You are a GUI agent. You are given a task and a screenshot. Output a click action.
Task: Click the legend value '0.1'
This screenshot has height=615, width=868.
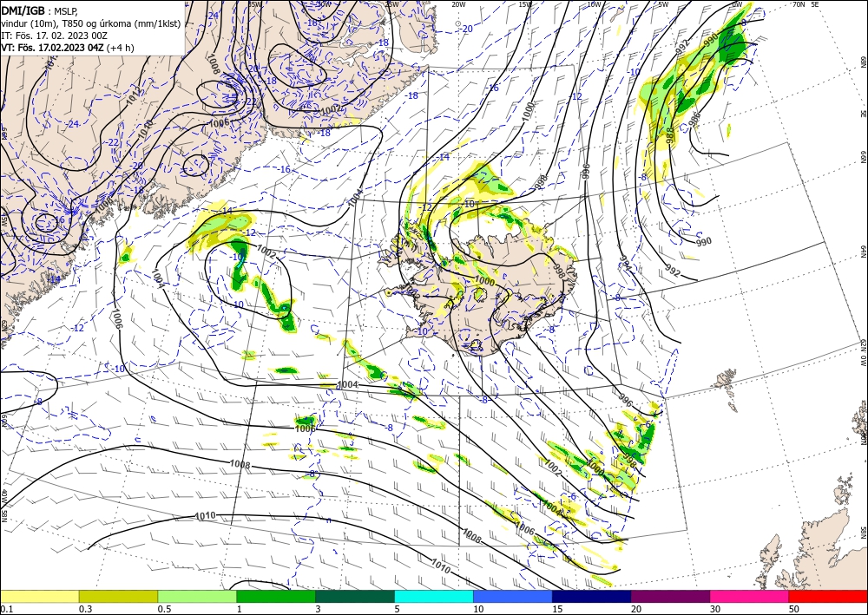click(x=5, y=609)
